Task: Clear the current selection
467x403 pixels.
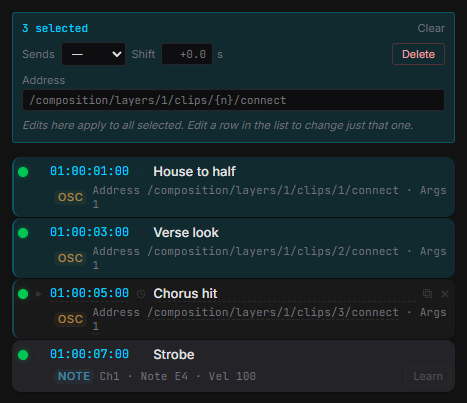Action: 431,28
